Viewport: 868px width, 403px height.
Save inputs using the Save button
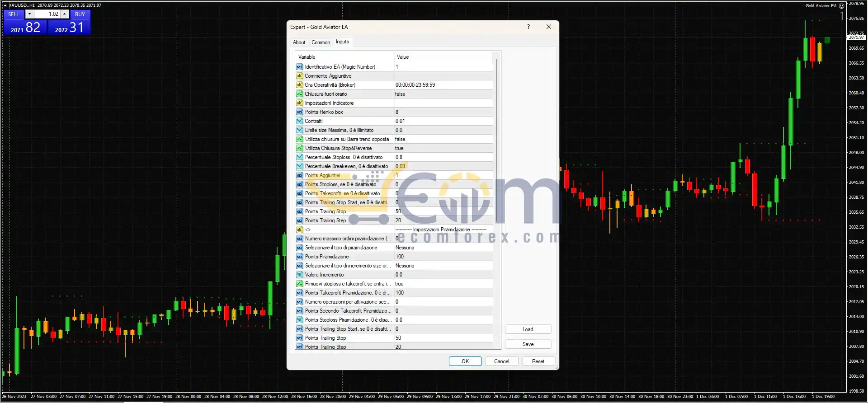[x=528, y=344]
